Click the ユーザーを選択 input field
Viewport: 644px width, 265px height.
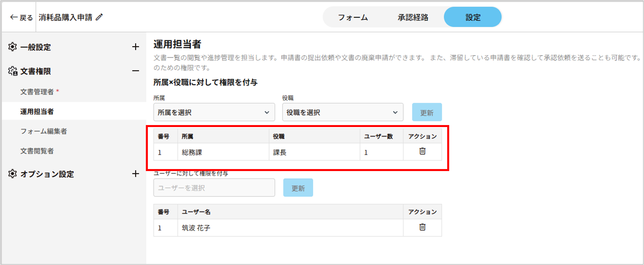(214, 188)
